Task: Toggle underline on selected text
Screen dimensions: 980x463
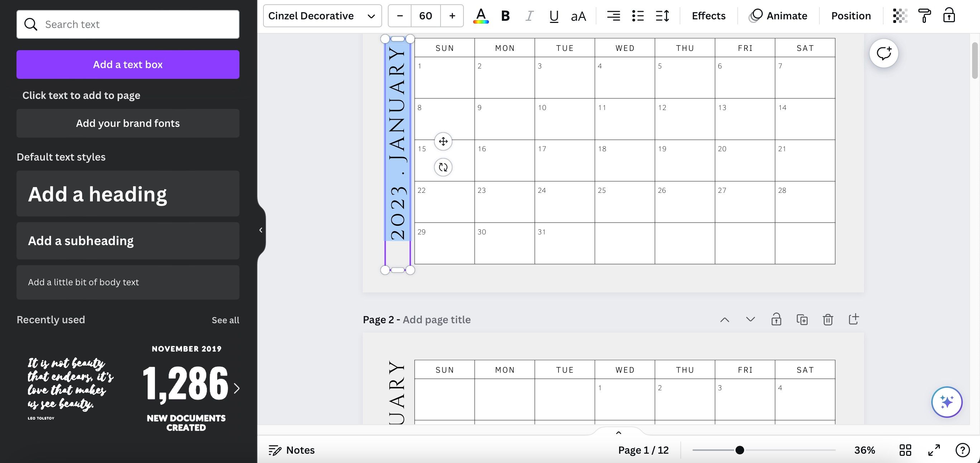Action: tap(553, 16)
